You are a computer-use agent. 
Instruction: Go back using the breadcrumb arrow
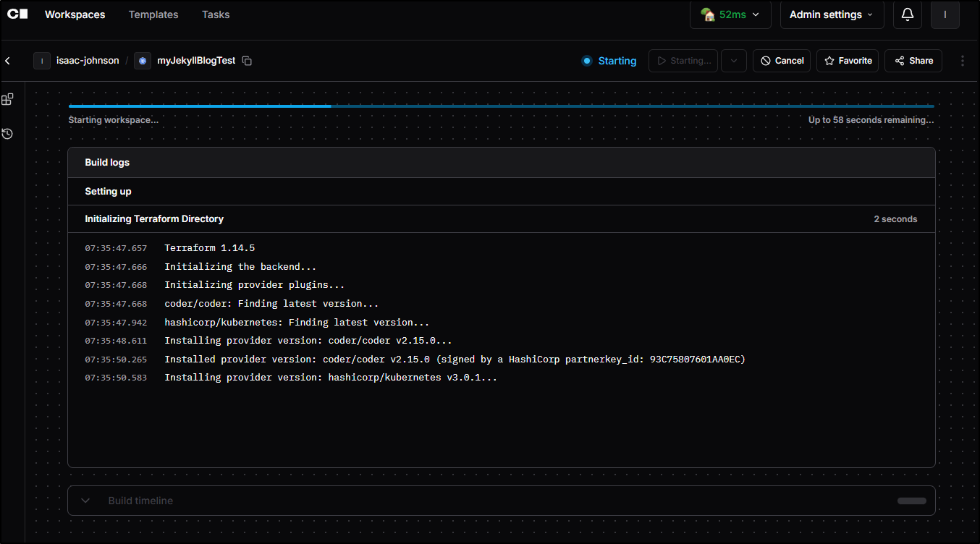coord(7,61)
